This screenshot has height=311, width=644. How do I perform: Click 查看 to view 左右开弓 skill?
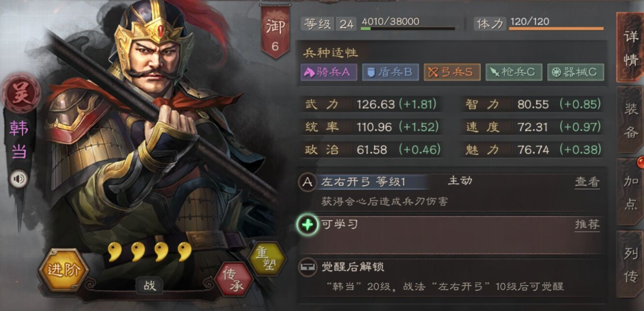[587, 182]
